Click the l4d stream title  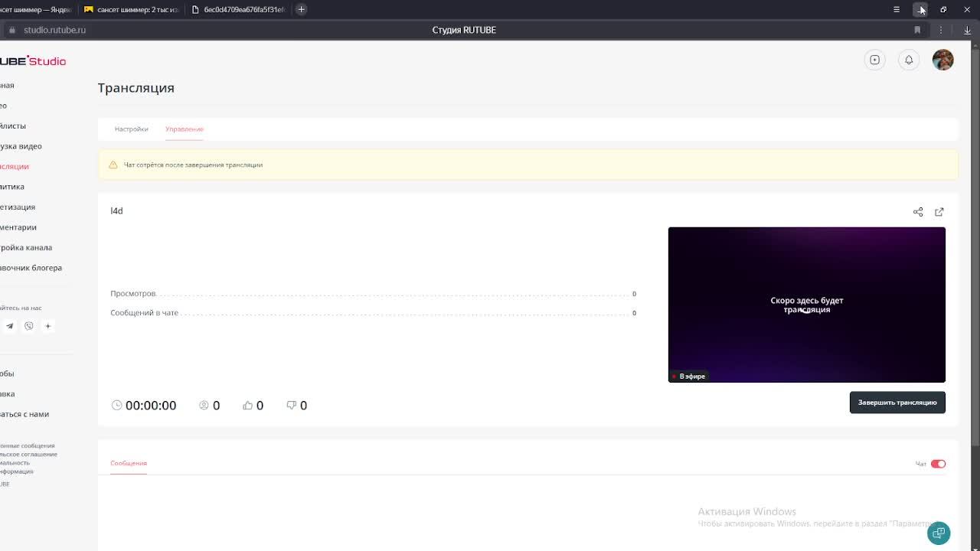116,210
